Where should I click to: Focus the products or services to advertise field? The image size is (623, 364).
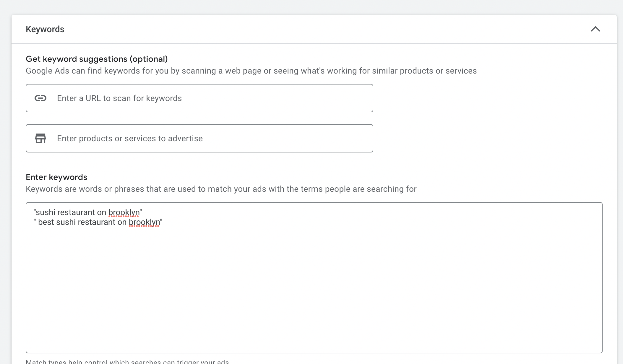tap(199, 138)
